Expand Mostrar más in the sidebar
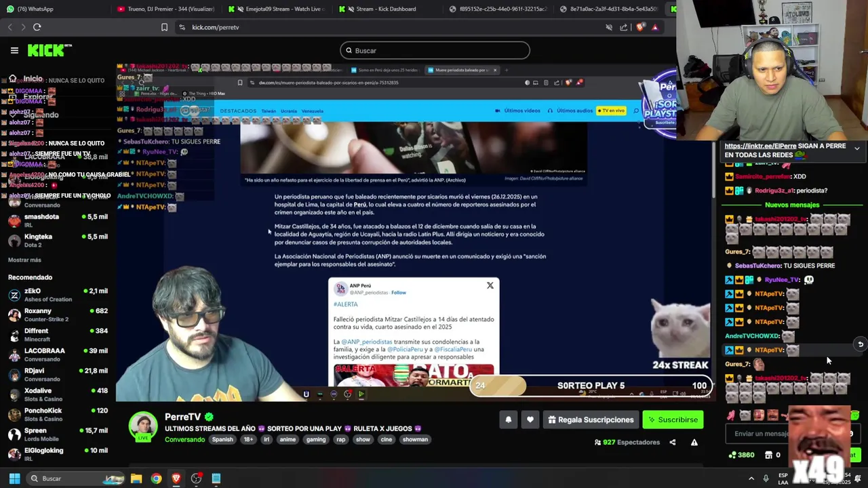Image resolution: width=868 pixels, height=488 pixels. (x=24, y=260)
